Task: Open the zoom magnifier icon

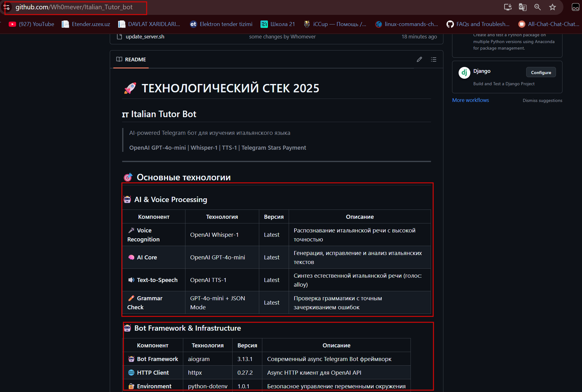Action: (x=537, y=7)
